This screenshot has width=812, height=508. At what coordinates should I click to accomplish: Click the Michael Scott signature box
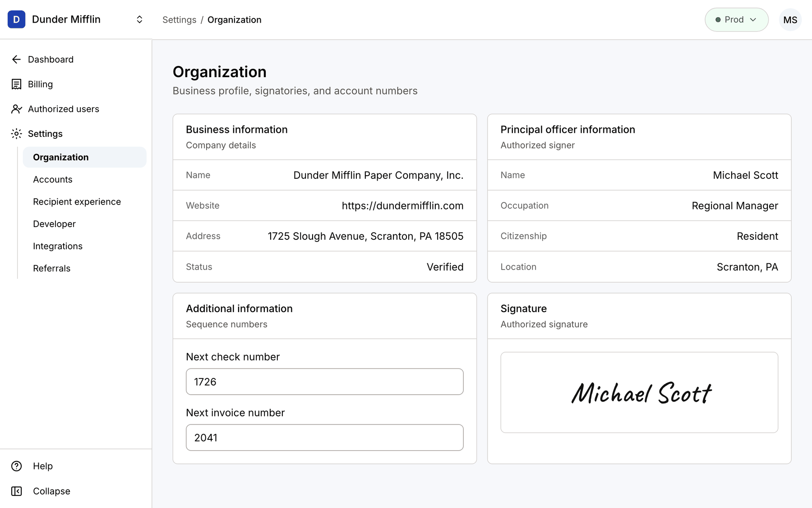(x=639, y=392)
